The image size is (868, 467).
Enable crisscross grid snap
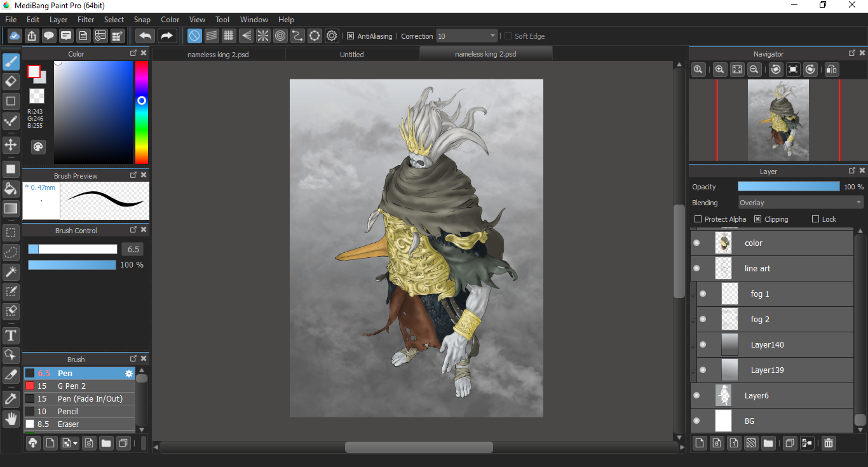[x=229, y=36]
